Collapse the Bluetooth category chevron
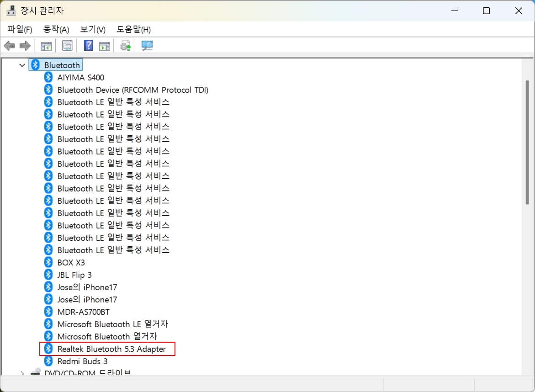The image size is (535, 392). coord(22,65)
